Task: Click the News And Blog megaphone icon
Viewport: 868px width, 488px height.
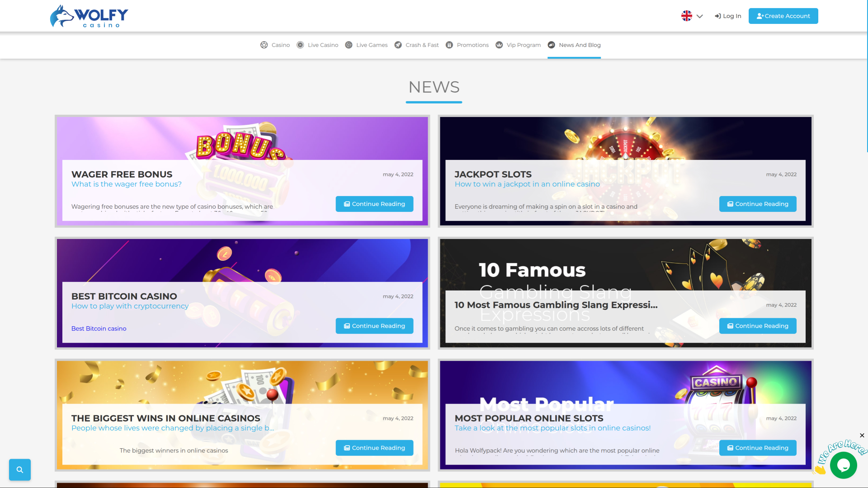Action: coord(552,45)
